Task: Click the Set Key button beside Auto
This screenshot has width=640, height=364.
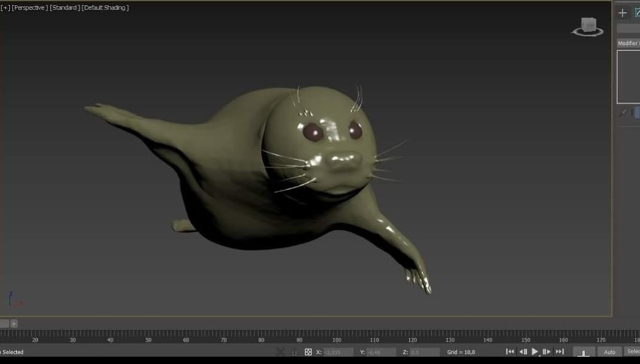Action: point(584,352)
